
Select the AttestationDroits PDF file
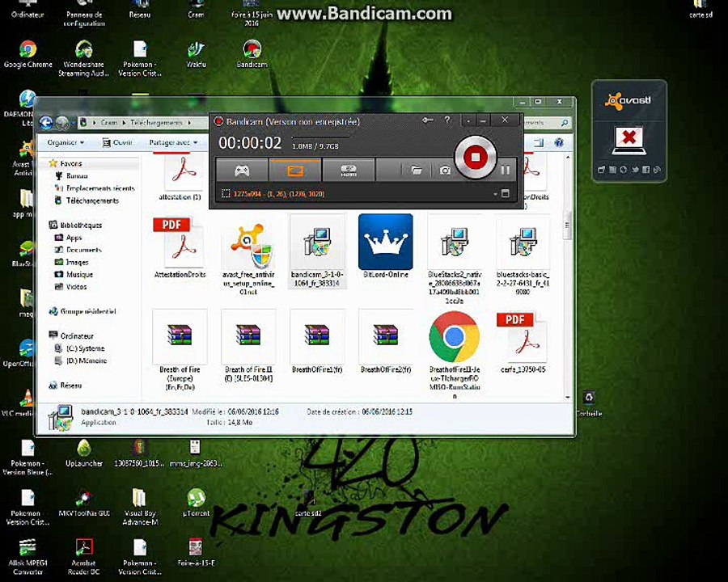pos(180,247)
